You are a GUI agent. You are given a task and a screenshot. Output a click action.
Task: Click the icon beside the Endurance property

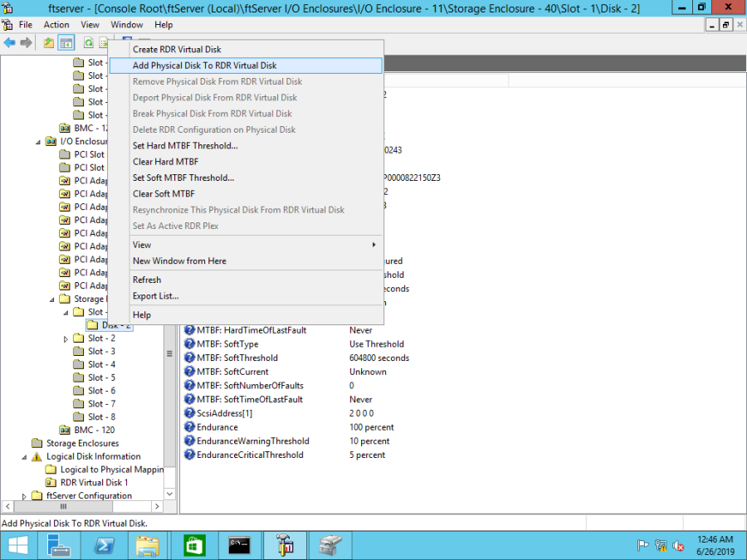coord(189,427)
